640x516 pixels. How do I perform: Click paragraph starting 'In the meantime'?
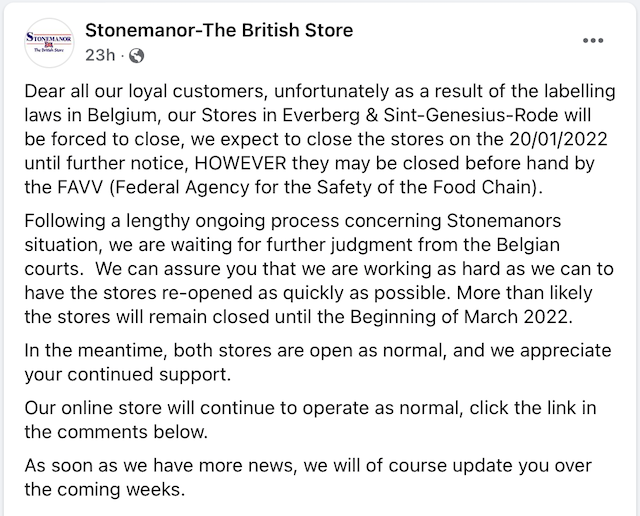coord(318,363)
